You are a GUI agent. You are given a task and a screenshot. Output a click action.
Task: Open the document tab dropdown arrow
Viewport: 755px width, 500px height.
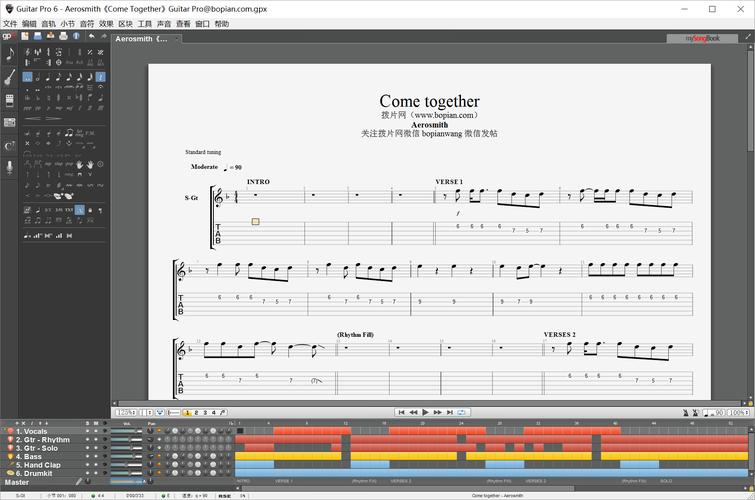coord(177,39)
